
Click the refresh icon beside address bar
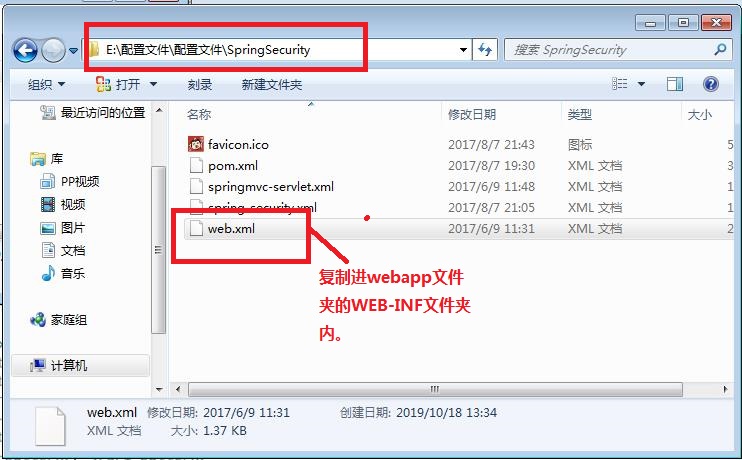pyautogui.click(x=485, y=50)
